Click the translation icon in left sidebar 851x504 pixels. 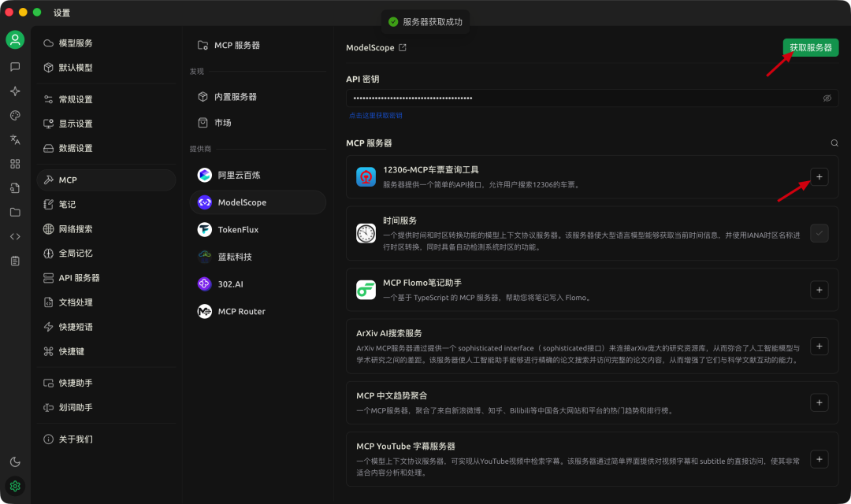[x=15, y=139]
